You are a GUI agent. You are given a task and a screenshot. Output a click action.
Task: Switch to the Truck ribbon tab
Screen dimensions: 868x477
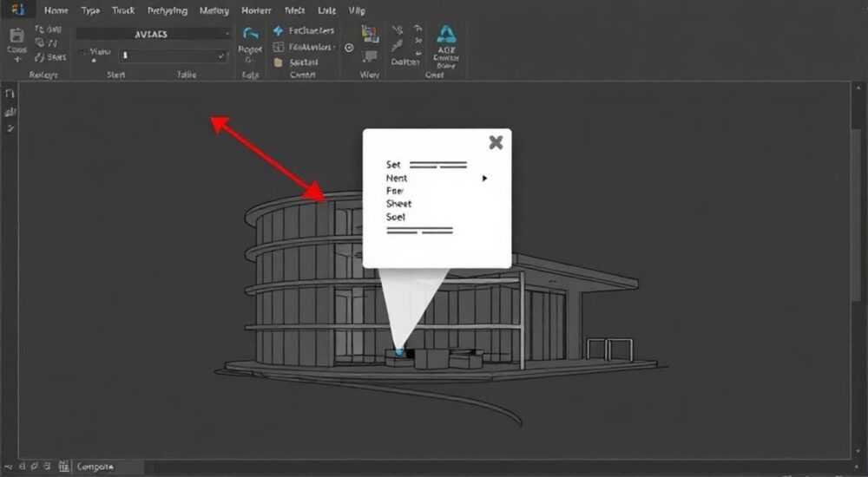[x=123, y=10]
